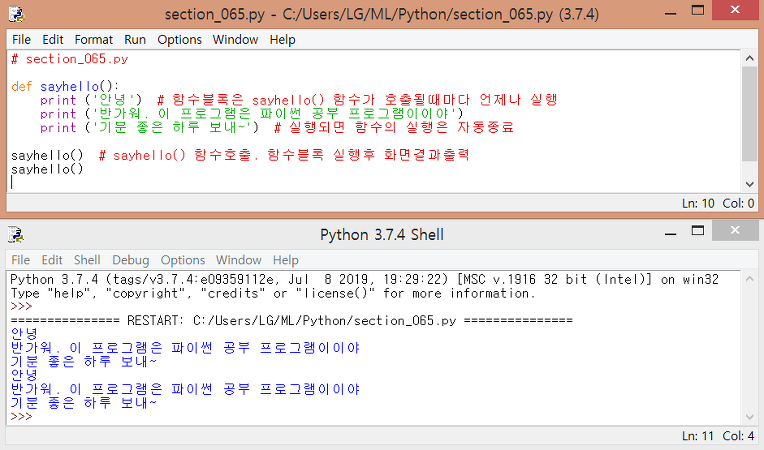Click the editor vertical scrollbar thumb
Screen dimensions: 764x450
click(x=749, y=114)
